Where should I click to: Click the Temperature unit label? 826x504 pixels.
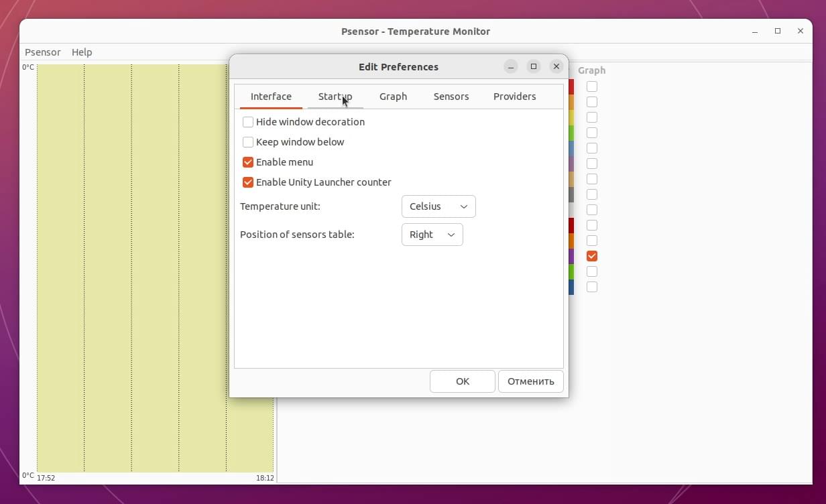pyautogui.click(x=280, y=206)
